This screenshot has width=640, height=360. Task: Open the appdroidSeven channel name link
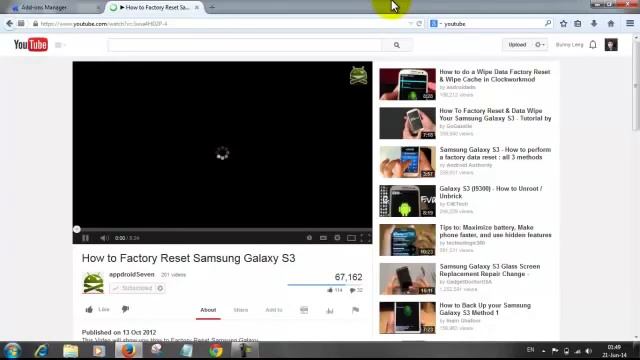pos(132,275)
